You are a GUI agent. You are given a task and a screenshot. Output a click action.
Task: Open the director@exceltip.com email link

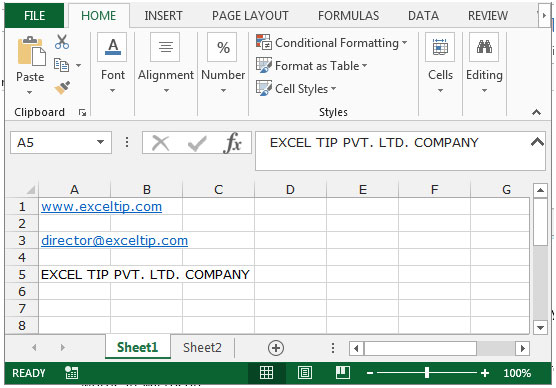tap(115, 241)
